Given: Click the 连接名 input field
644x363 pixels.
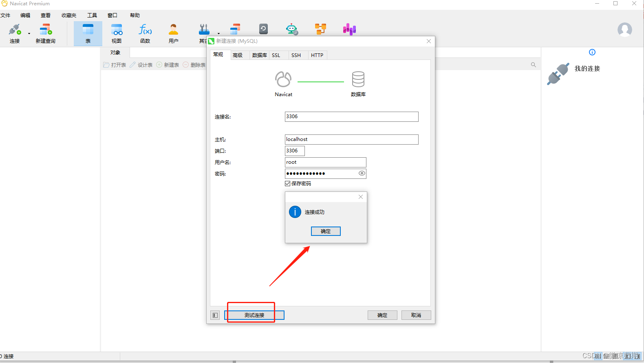Looking at the screenshot, I should pyautogui.click(x=351, y=117).
